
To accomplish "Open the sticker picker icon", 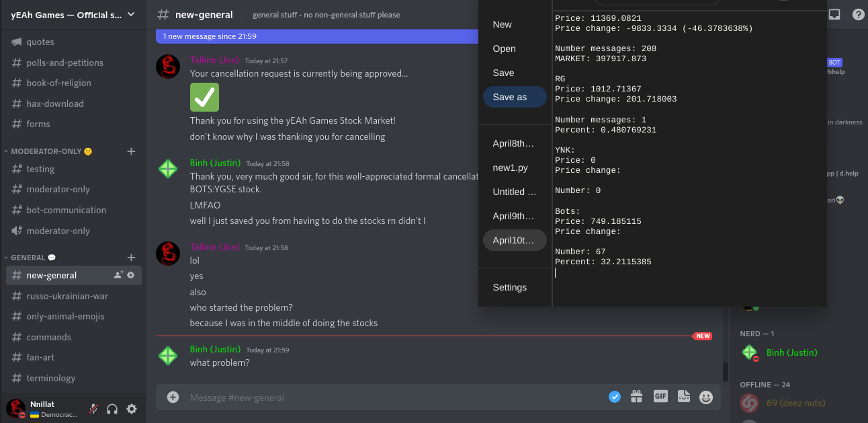I will click(683, 397).
